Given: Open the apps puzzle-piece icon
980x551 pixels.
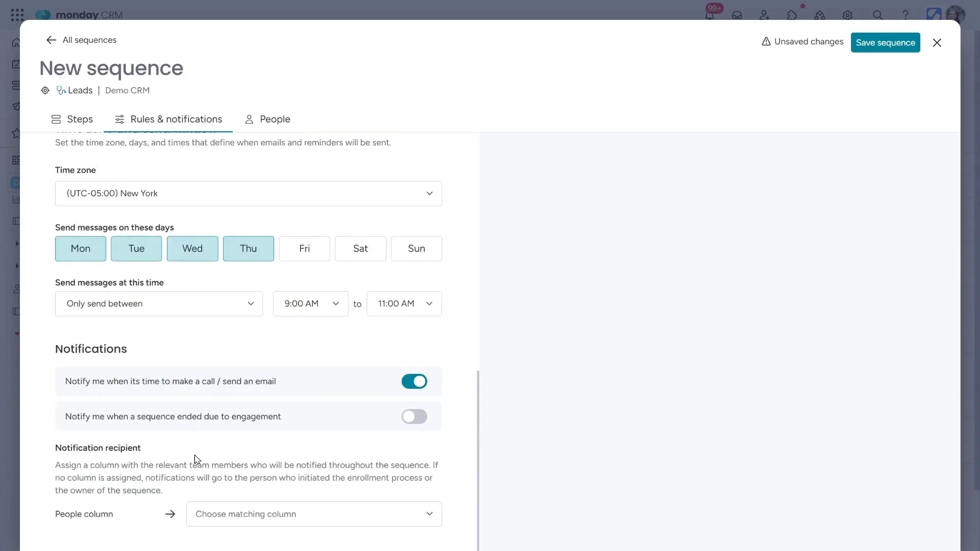Looking at the screenshot, I should 792,15.
